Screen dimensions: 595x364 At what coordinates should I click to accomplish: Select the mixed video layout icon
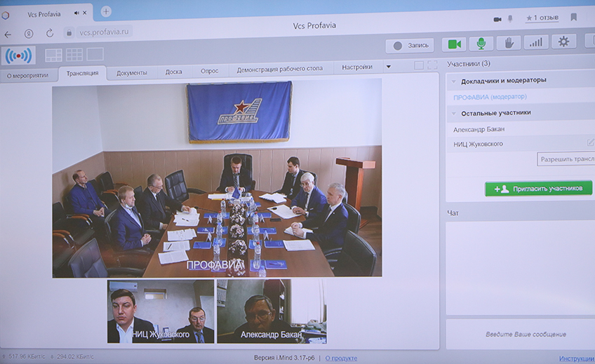[53, 55]
